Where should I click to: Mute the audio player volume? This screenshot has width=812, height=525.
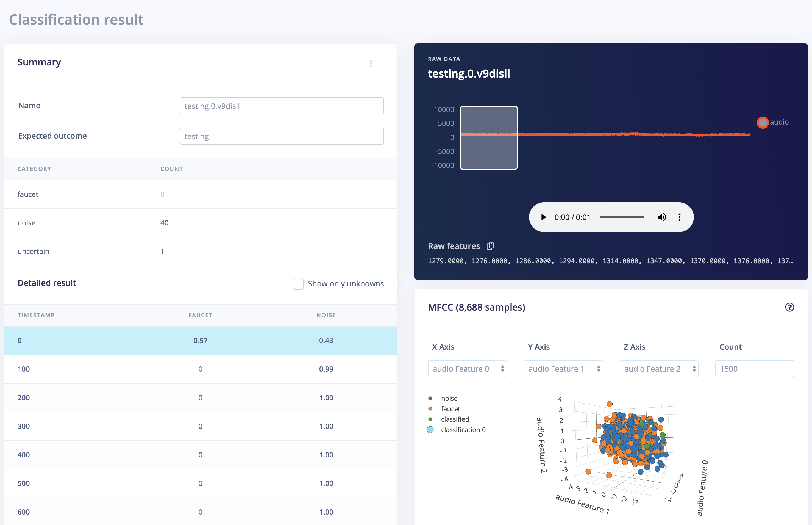point(661,217)
